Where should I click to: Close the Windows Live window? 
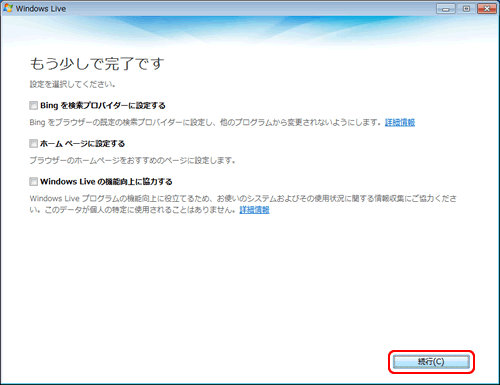pos(487,9)
